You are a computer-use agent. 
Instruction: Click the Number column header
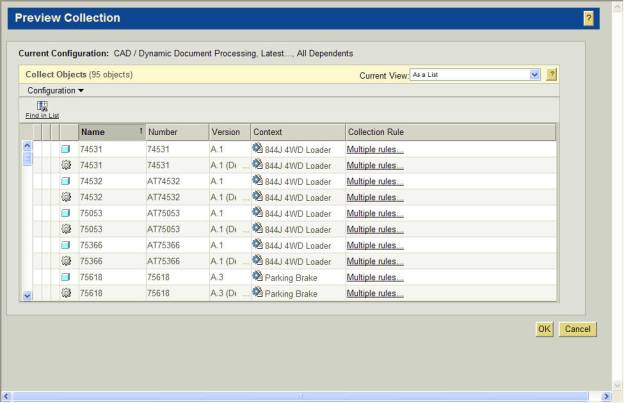click(x=177, y=132)
